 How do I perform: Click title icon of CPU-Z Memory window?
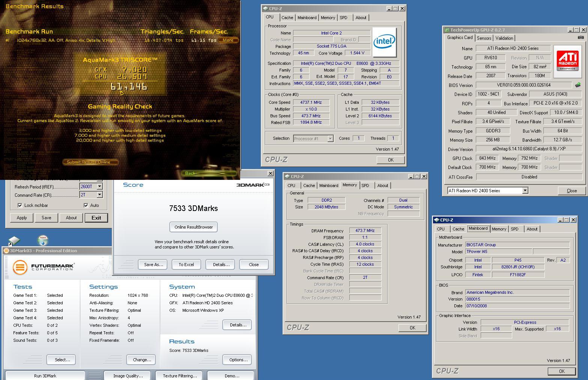287,177
